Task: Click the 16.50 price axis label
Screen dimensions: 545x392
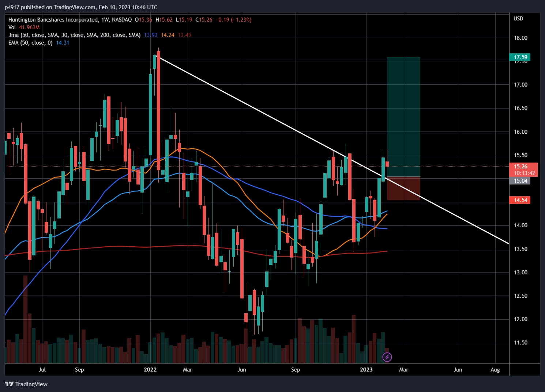Action: click(520, 108)
